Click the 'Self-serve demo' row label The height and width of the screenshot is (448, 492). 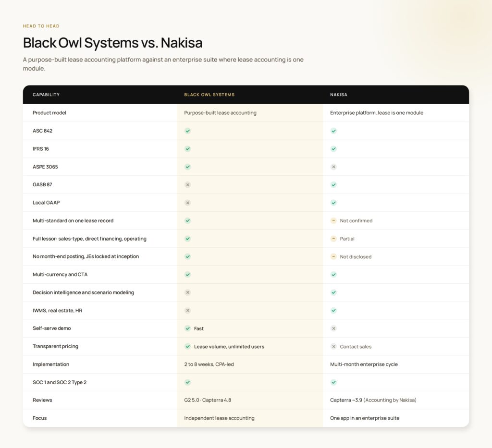tap(52, 328)
